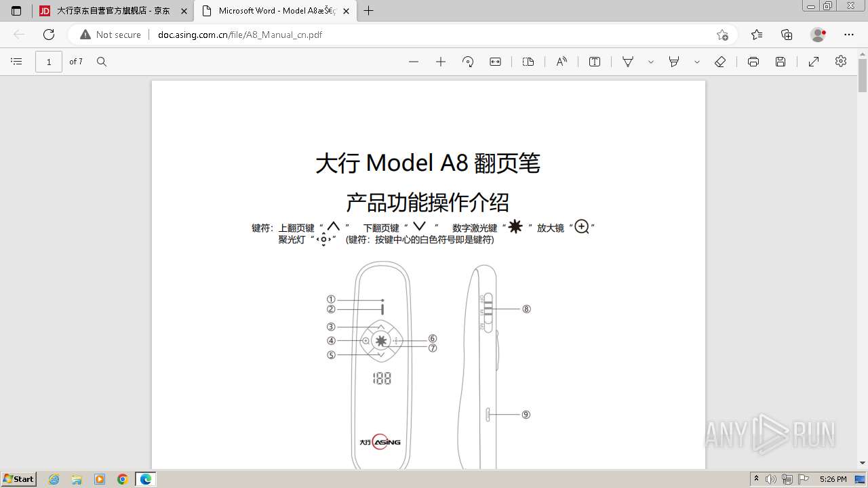
Task: Select Microsoft Edge taskbar button
Action: pyautogui.click(x=146, y=479)
